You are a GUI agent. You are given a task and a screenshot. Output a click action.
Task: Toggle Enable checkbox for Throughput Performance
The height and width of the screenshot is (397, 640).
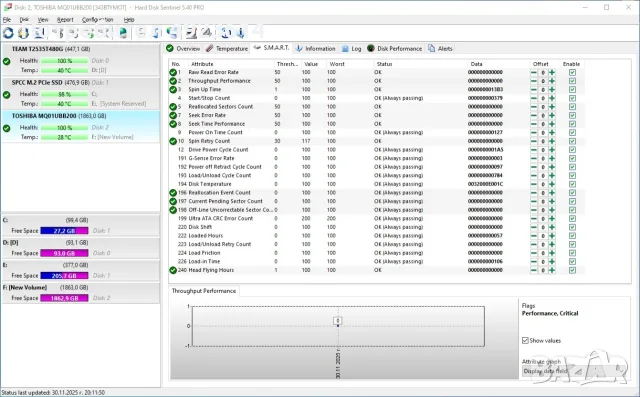572,81
